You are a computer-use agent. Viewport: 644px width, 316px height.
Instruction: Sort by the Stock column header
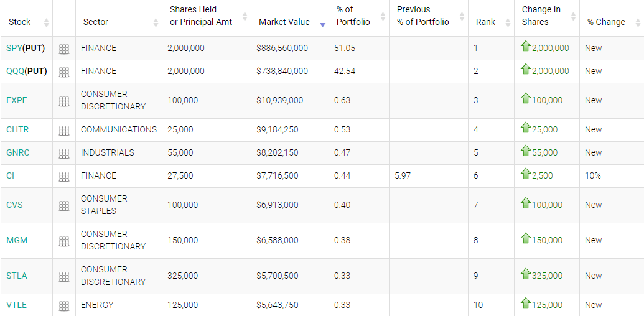point(20,22)
